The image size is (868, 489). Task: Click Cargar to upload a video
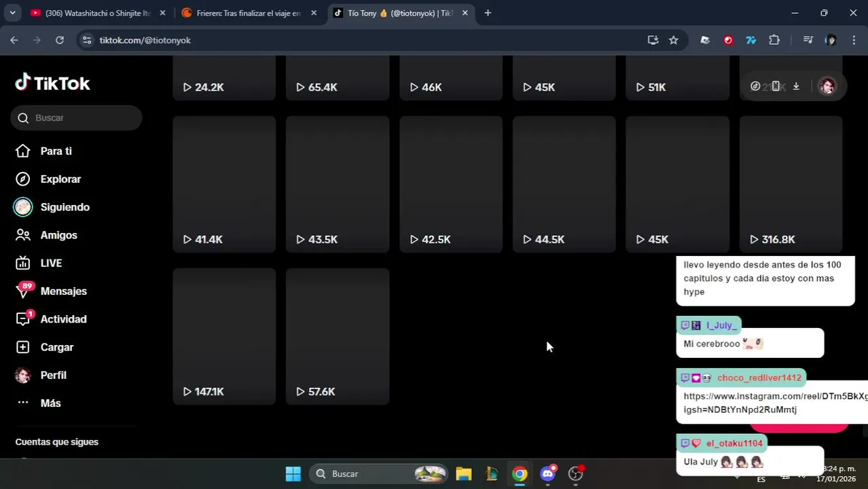point(56,347)
